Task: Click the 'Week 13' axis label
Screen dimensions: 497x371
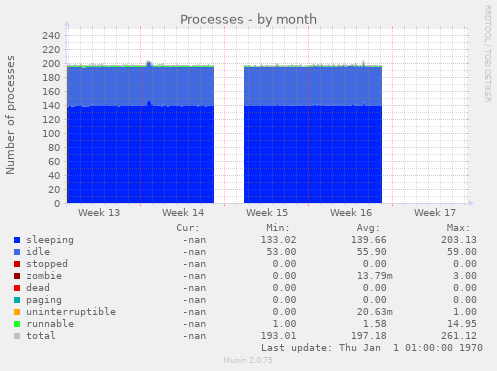Action: [99, 213]
